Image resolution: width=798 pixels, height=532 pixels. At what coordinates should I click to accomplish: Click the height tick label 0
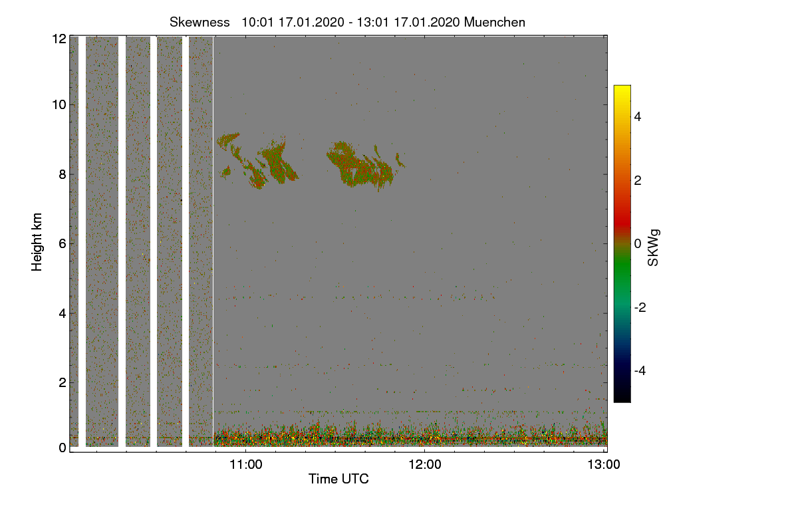coord(63,448)
